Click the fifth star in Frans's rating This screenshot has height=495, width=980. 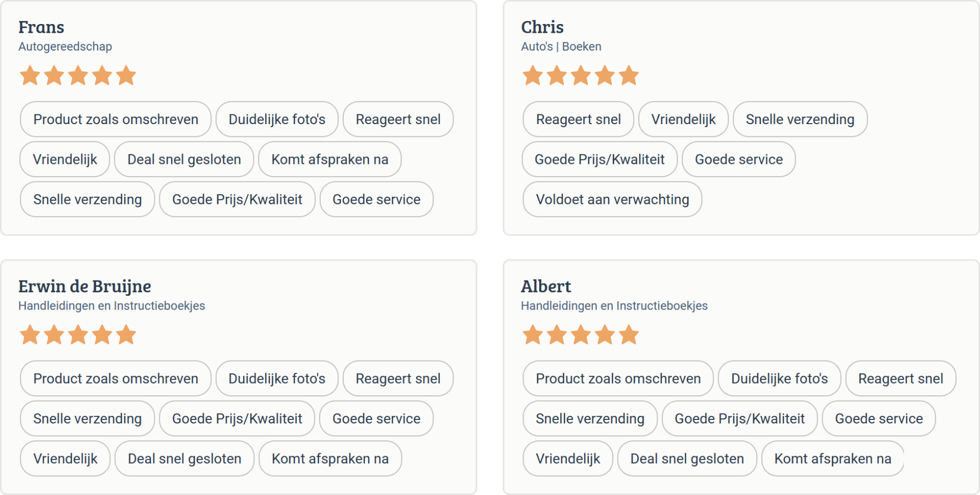click(x=126, y=76)
